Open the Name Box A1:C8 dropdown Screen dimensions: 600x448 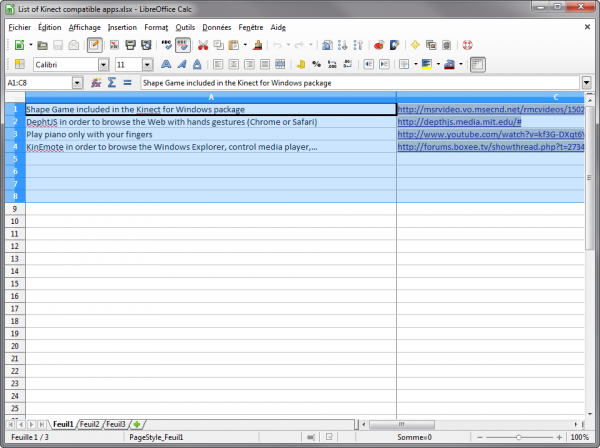pyautogui.click(x=77, y=83)
